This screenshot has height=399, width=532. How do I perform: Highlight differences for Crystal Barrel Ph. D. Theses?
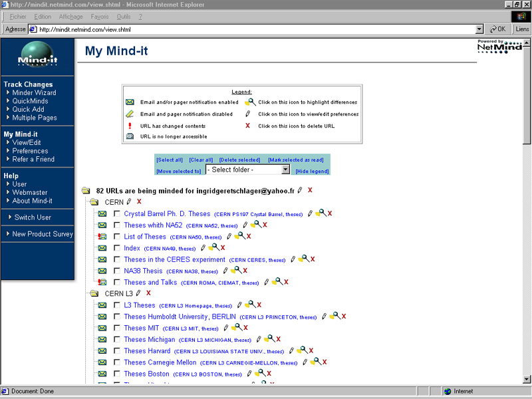click(x=321, y=213)
